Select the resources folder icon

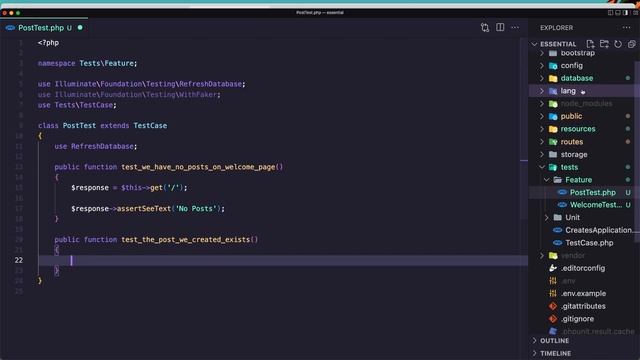coord(553,129)
